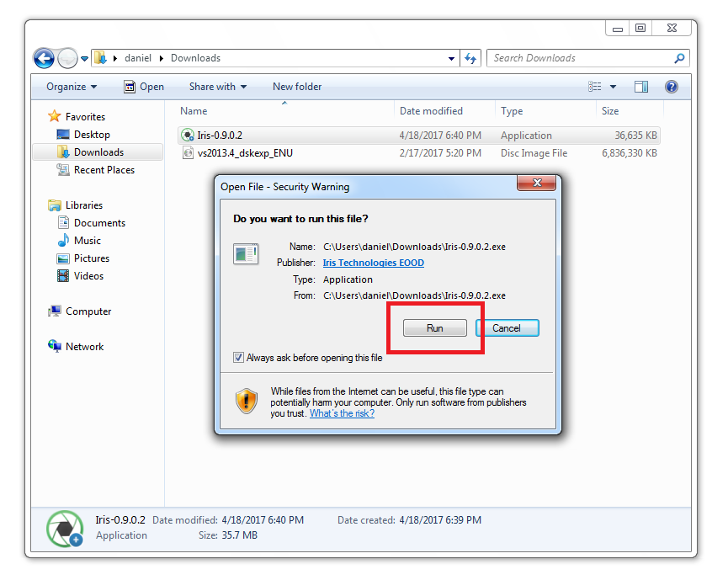This screenshot has width=728, height=580.
Task: Click the large Iris icon in details pane
Action: tap(65, 529)
